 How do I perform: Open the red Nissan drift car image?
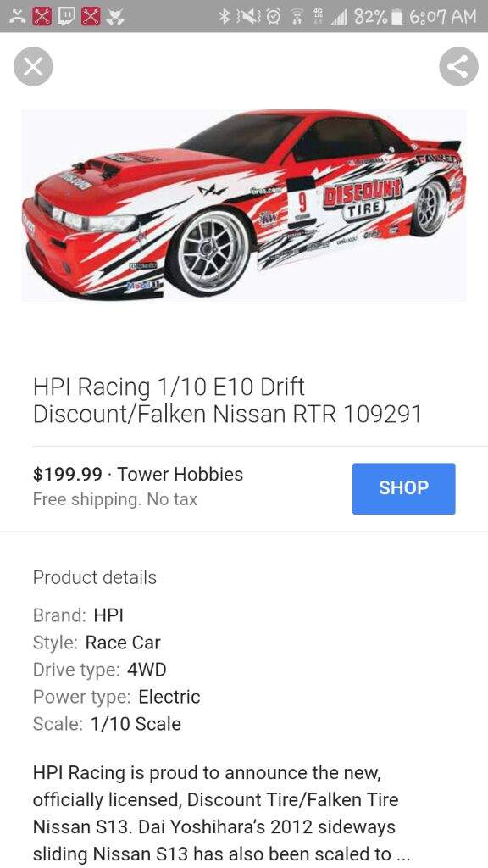(x=243, y=205)
